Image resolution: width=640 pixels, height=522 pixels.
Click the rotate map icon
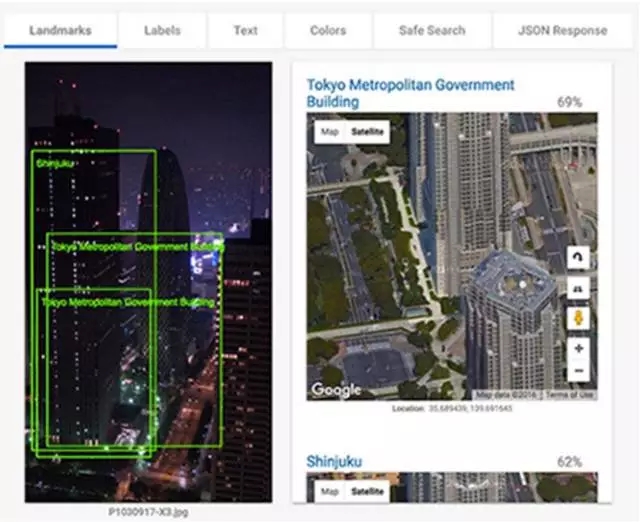pos(578,258)
